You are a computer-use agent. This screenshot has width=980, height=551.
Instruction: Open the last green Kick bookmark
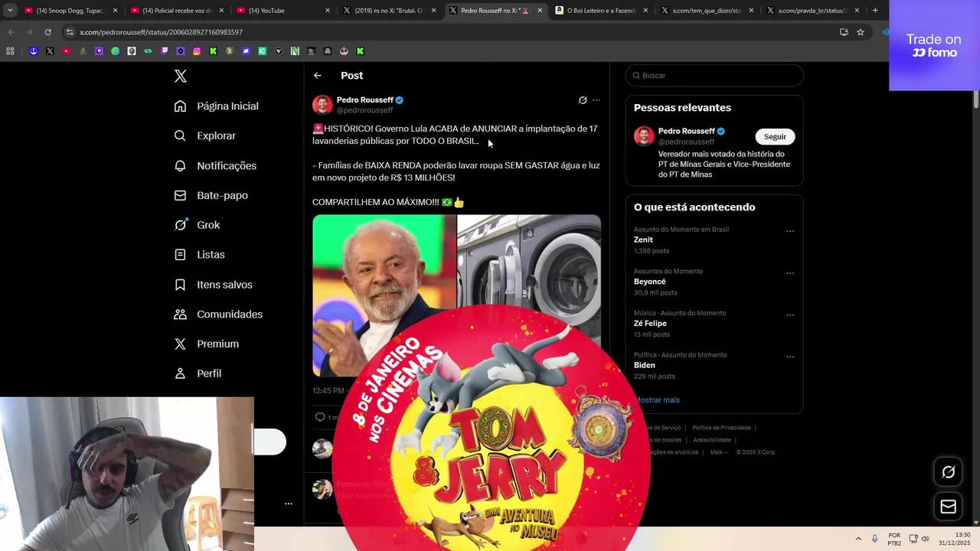pyautogui.click(x=361, y=51)
